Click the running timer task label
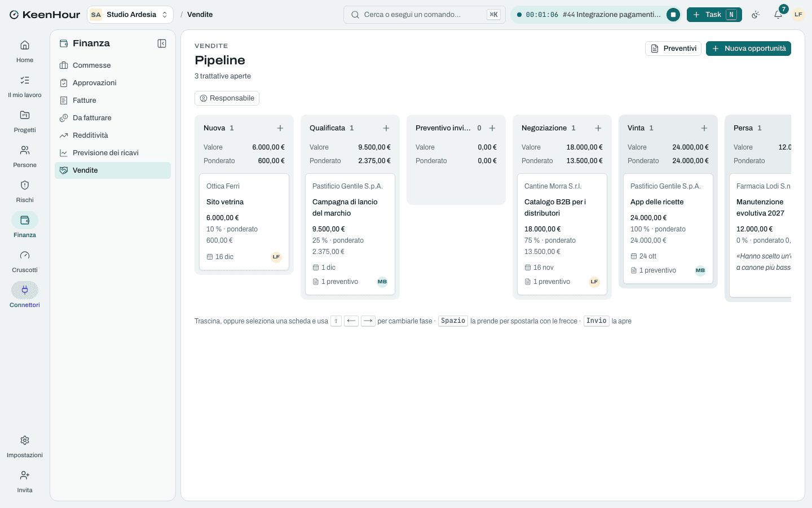The width and height of the screenshot is (812, 508). pos(612,15)
